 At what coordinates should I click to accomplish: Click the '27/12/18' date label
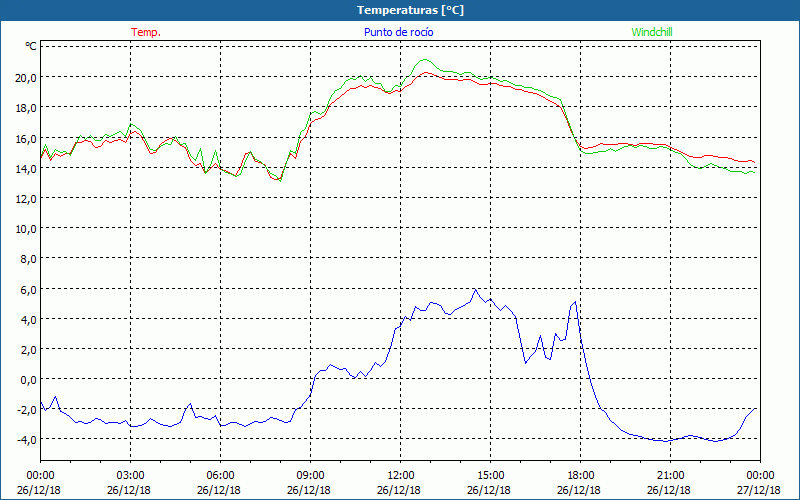click(x=759, y=490)
